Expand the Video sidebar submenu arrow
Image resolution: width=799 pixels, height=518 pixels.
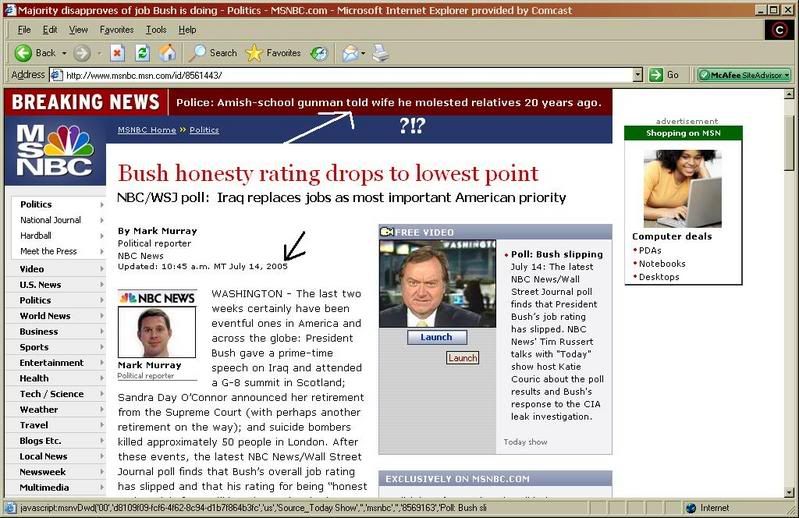101,269
